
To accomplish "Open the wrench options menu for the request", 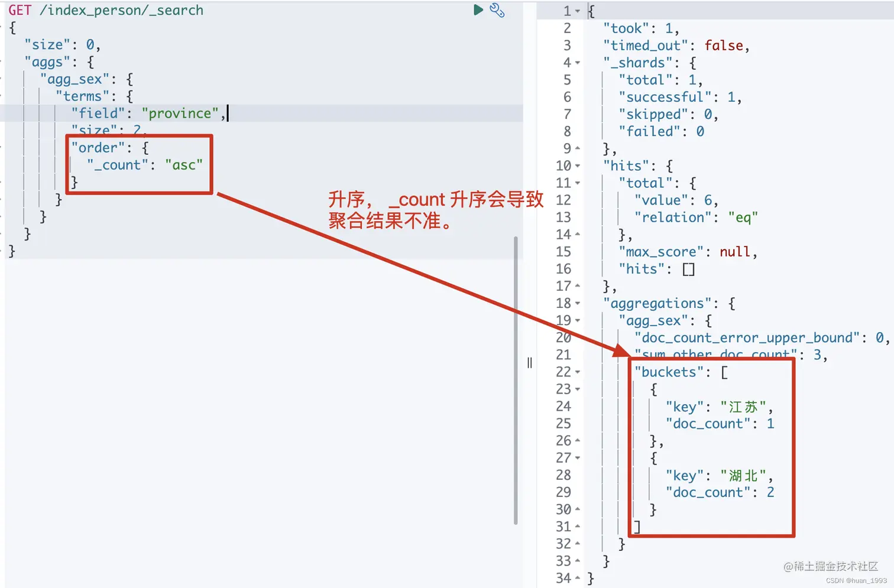I will click(497, 10).
